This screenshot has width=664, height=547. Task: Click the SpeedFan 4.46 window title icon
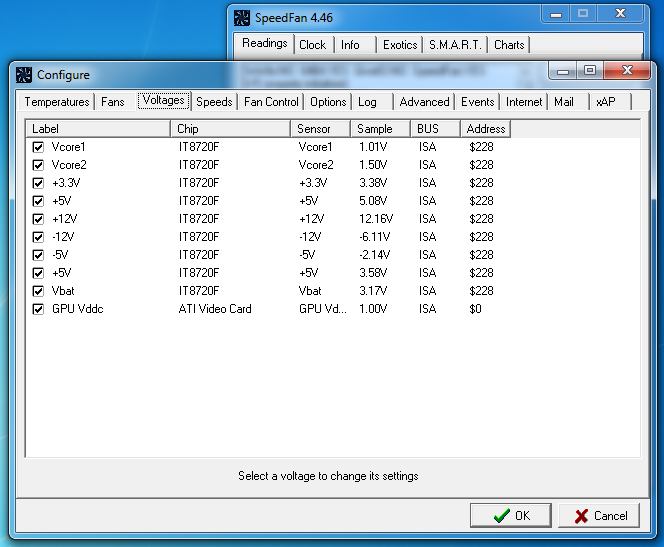pyautogui.click(x=239, y=17)
